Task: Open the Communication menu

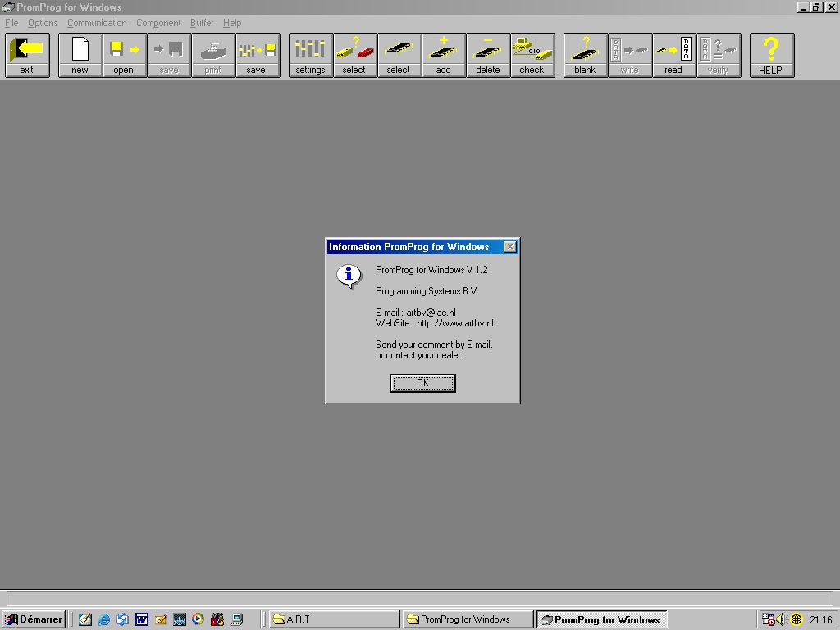Action: click(x=97, y=23)
